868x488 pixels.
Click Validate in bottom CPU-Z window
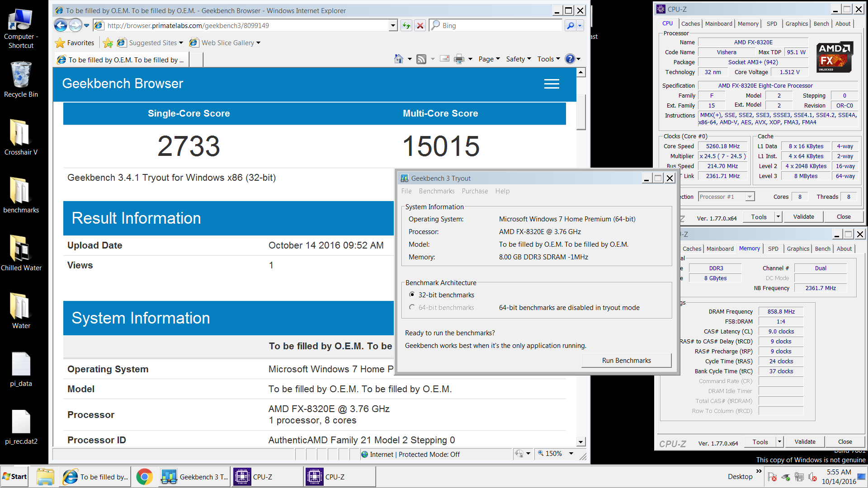[x=805, y=442]
